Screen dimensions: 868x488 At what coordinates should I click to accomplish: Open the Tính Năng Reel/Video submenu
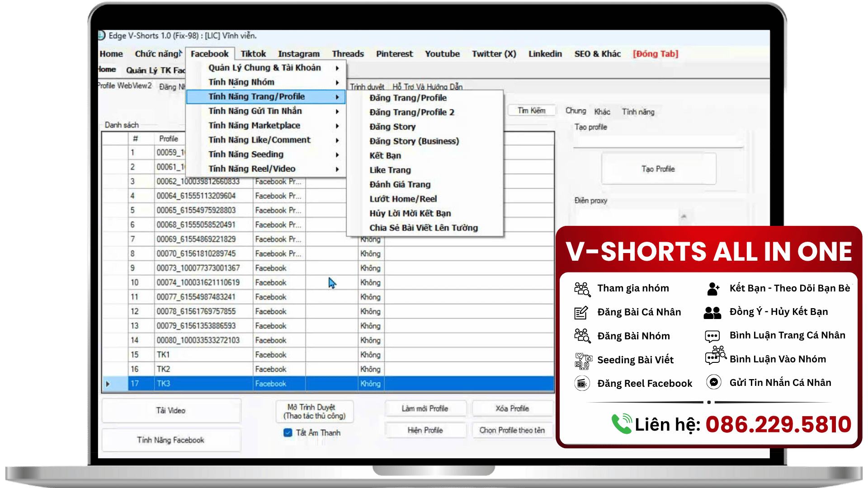click(x=265, y=169)
